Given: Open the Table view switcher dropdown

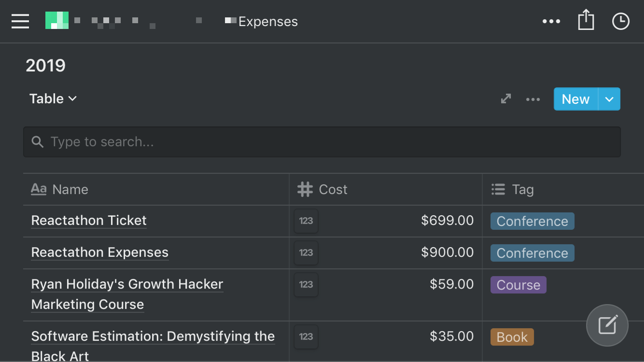Looking at the screenshot, I should 53,99.
